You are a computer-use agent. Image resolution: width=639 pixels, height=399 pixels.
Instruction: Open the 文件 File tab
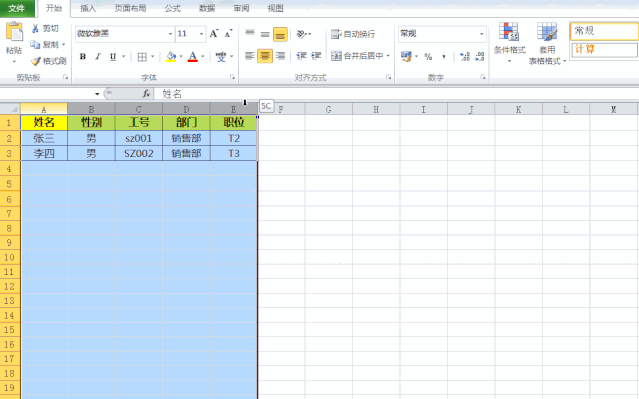point(17,8)
